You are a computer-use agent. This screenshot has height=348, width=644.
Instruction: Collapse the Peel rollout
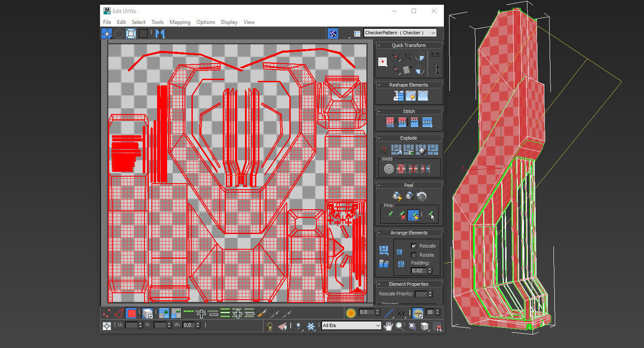tap(409, 185)
